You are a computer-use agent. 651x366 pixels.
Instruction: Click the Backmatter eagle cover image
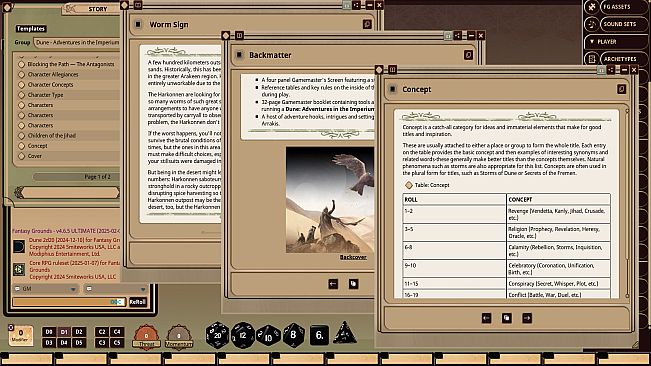(330, 200)
